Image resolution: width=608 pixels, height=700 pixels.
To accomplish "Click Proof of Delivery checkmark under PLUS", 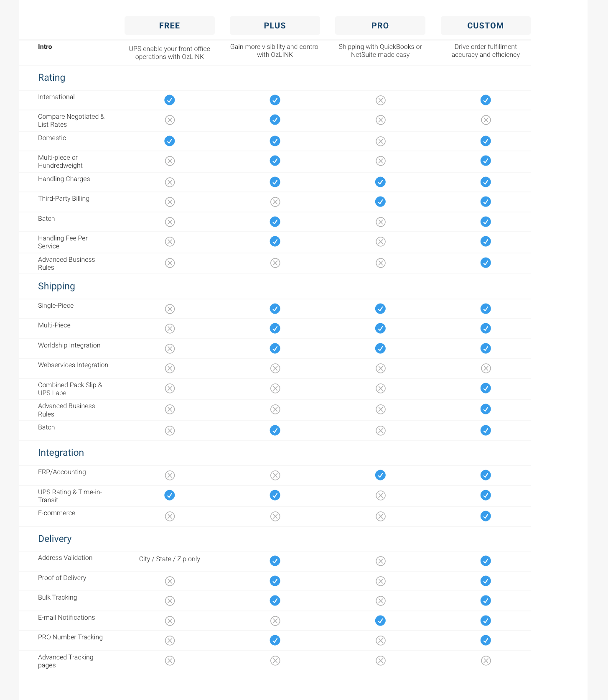I will pos(275,581).
